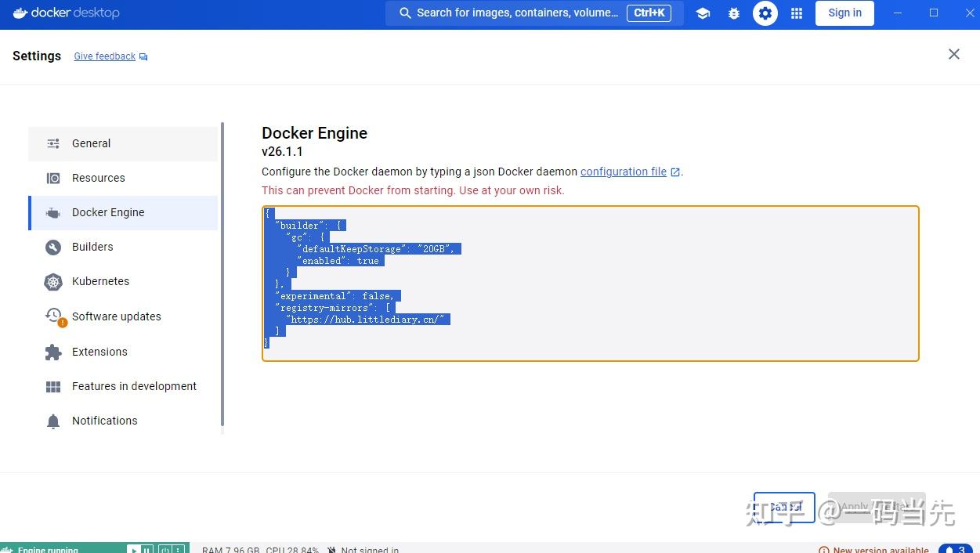
Task: Click the Docker whale logo
Action: [x=20, y=13]
